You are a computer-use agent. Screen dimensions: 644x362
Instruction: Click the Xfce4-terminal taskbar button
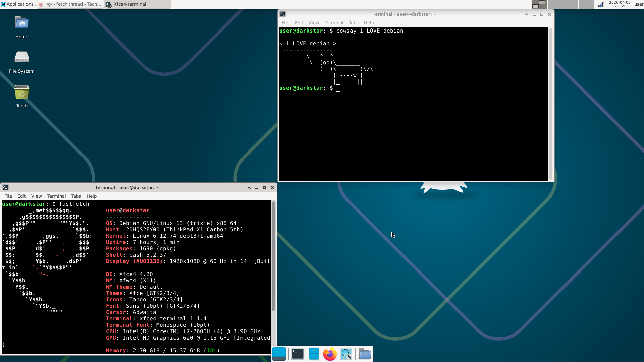pyautogui.click(x=138, y=4)
